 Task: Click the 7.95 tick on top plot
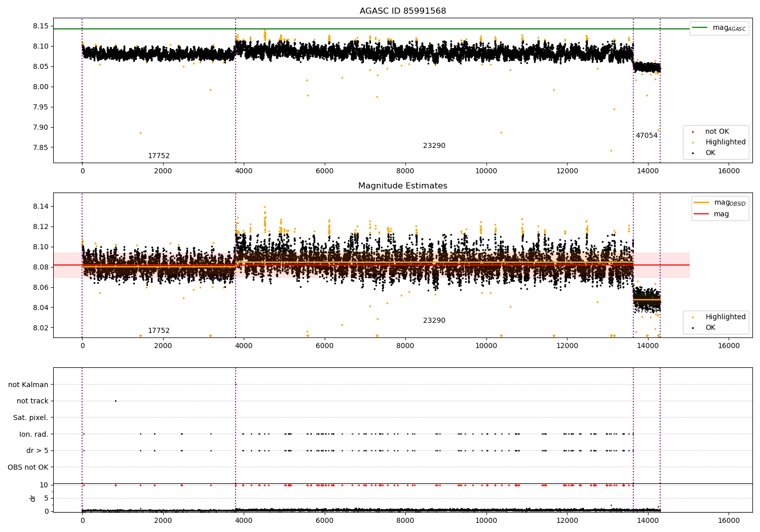(40, 107)
